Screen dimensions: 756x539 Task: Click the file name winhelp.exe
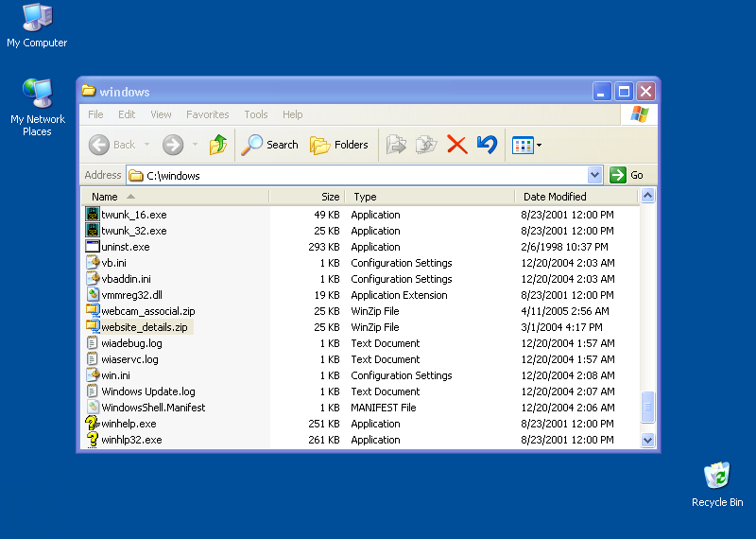point(129,424)
